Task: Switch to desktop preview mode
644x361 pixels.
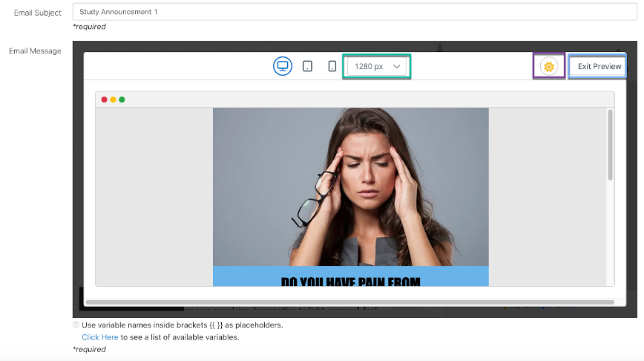Action: click(283, 66)
